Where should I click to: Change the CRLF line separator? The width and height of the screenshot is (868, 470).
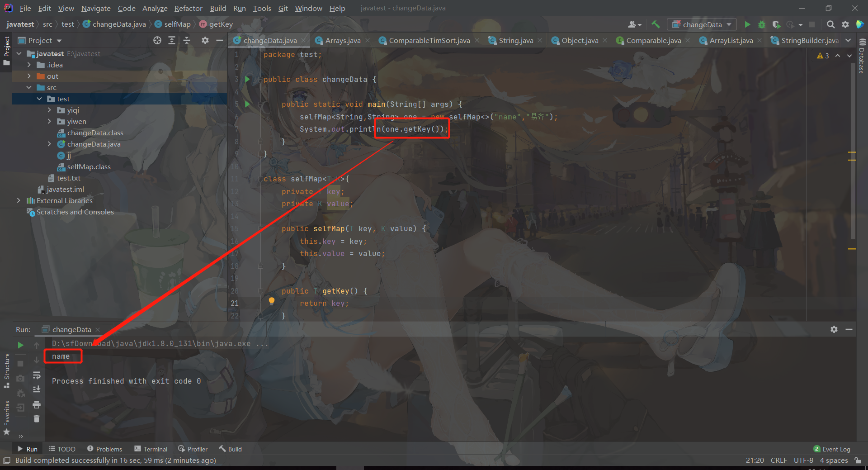[778, 460]
